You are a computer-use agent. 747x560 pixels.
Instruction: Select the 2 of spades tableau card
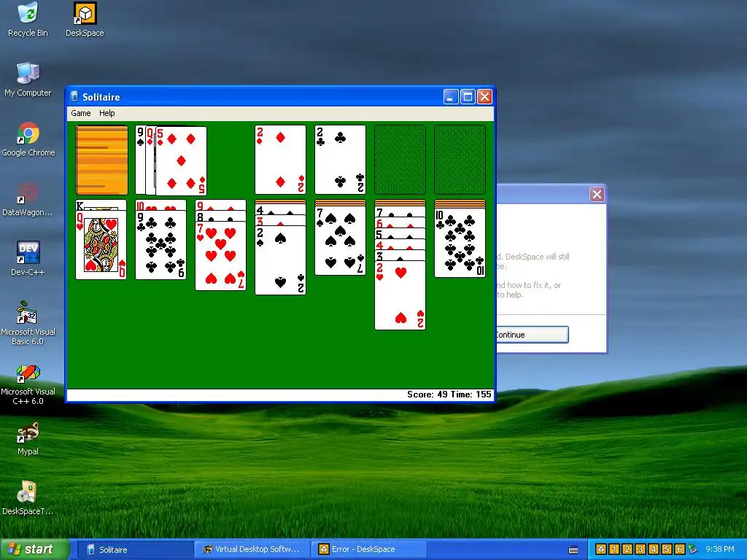point(281,260)
